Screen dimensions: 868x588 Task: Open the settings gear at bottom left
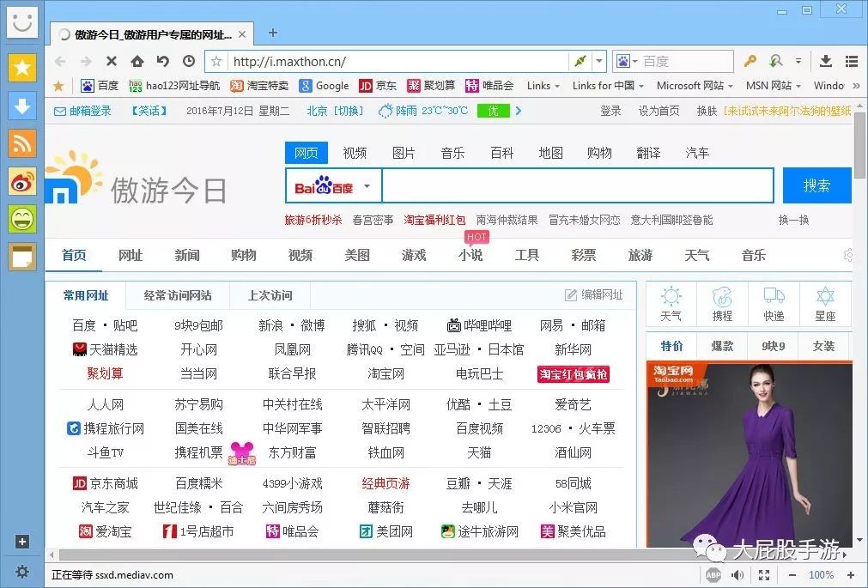coord(22,572)
